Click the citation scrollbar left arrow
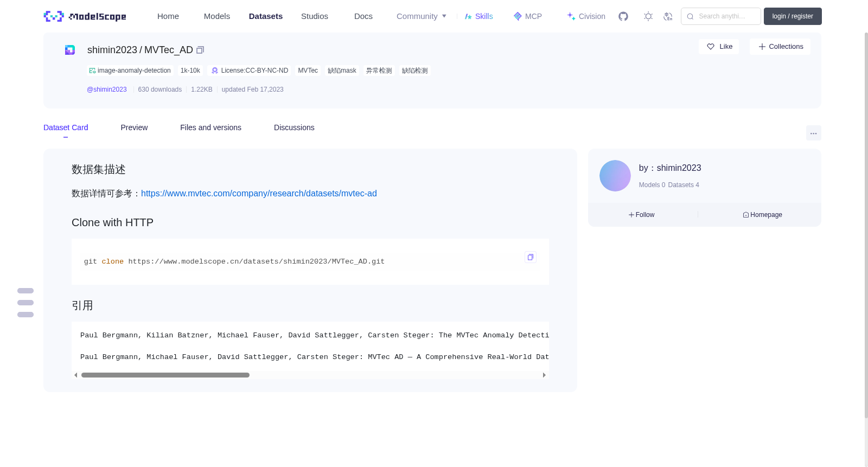868x467 pixels. 76,375
